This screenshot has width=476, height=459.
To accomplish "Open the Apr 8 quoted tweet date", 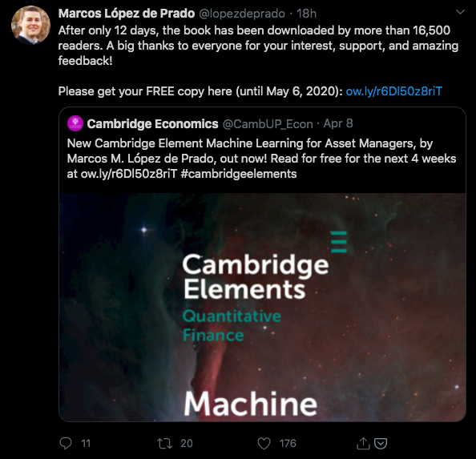I will pos(338,123).
